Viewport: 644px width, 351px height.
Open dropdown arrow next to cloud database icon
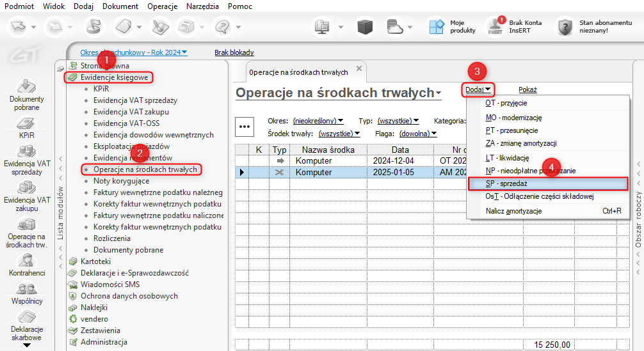410,27
